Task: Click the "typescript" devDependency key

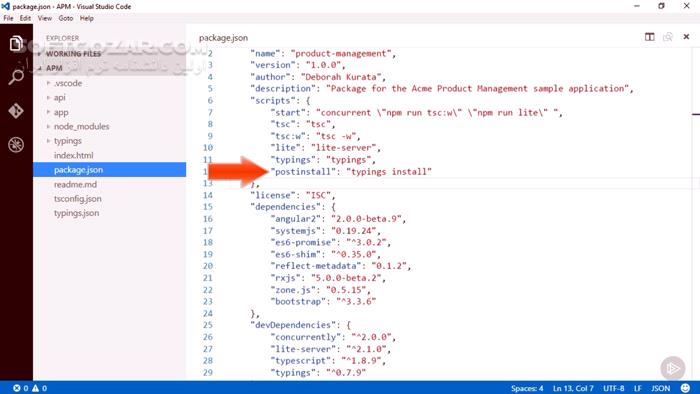Action: (x=300, y=361)
